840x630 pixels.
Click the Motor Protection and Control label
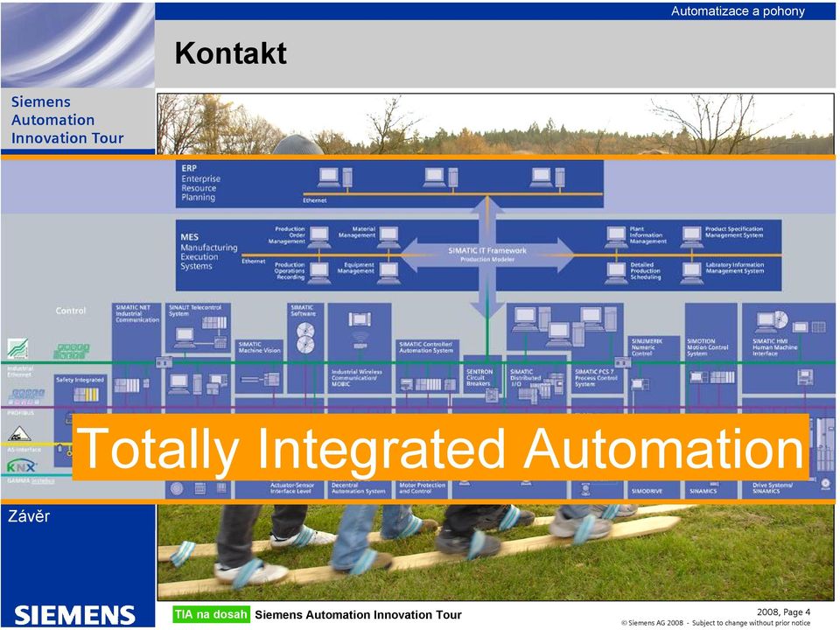tap(422, 488)
